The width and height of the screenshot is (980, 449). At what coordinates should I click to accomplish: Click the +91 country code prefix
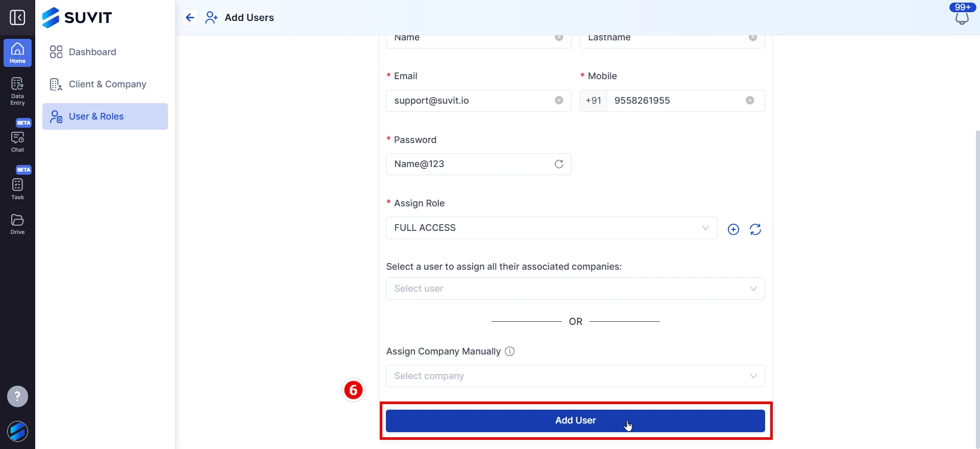593,101
